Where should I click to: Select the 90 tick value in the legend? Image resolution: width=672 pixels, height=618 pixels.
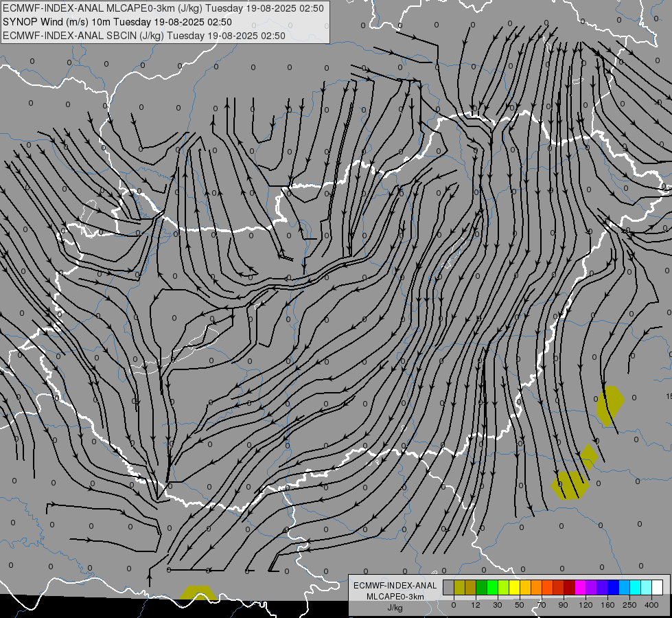pos(563,605)
